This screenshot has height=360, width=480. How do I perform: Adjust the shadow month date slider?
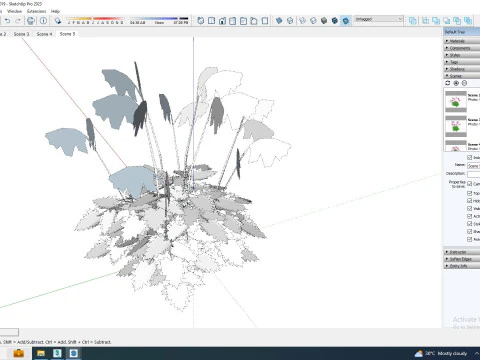[x=96, y=20]
